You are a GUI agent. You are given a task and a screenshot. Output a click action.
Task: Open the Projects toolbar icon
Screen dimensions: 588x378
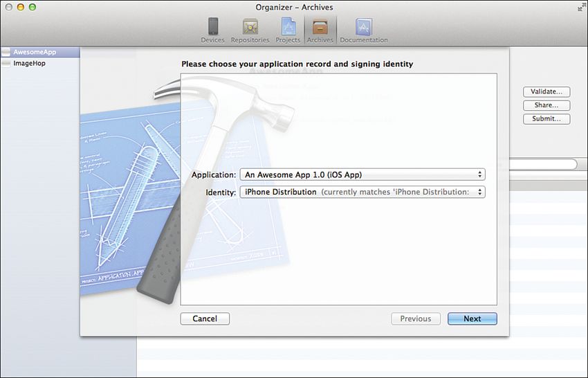pos(288,30)
